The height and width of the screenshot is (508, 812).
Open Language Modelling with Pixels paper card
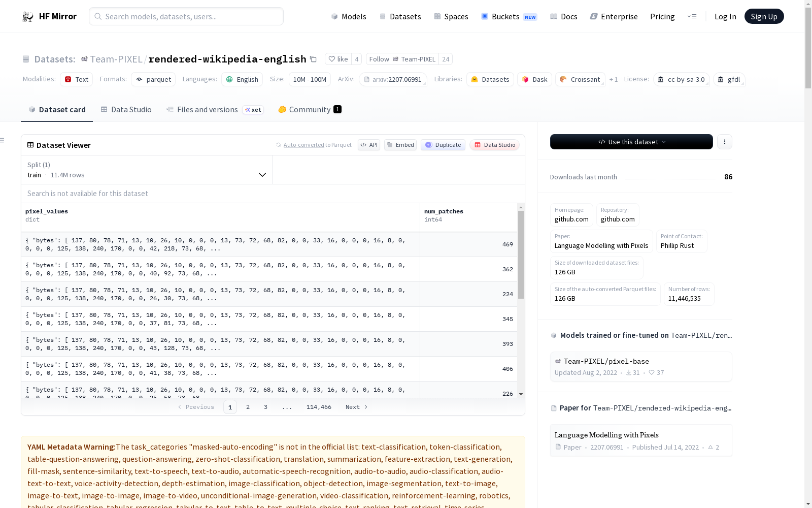641,440
